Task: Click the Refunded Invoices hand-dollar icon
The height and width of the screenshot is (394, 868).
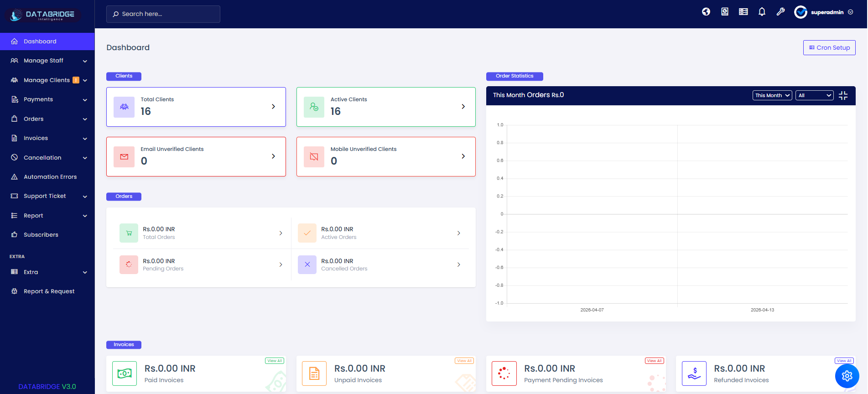Action: tap(694, 373)
